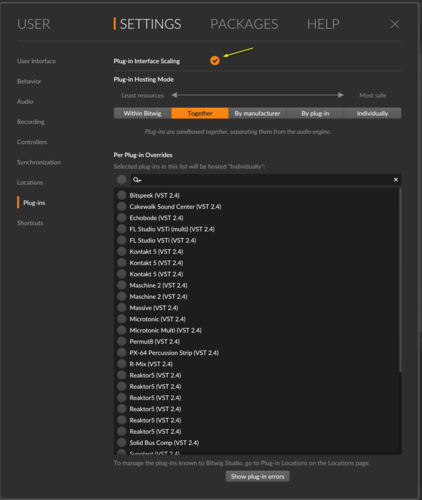The width and height of the screenshot is (422, 500).
Task: Open Behavior settings page
Action: (29, 81)
